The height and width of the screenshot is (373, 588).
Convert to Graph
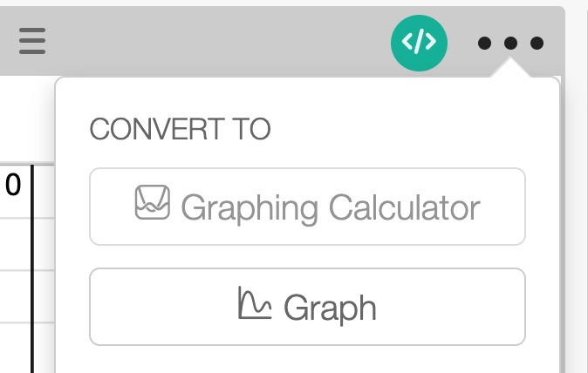click(307, 307)
